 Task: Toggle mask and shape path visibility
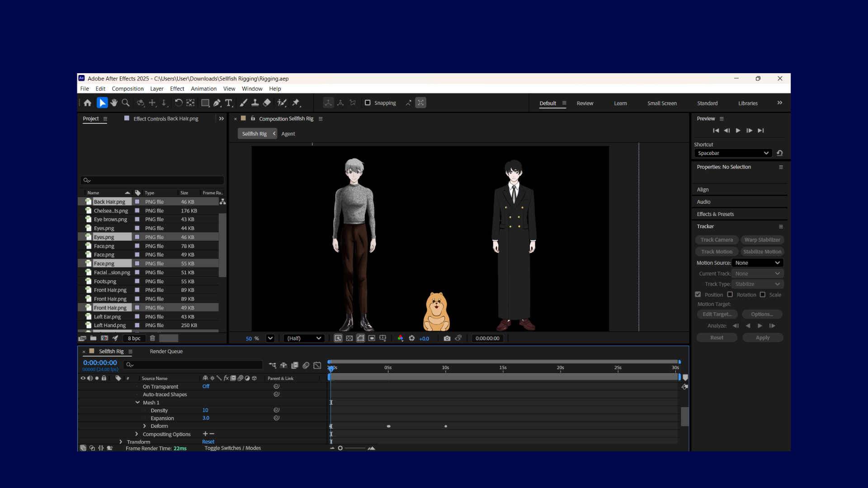(x=361, y=338)
